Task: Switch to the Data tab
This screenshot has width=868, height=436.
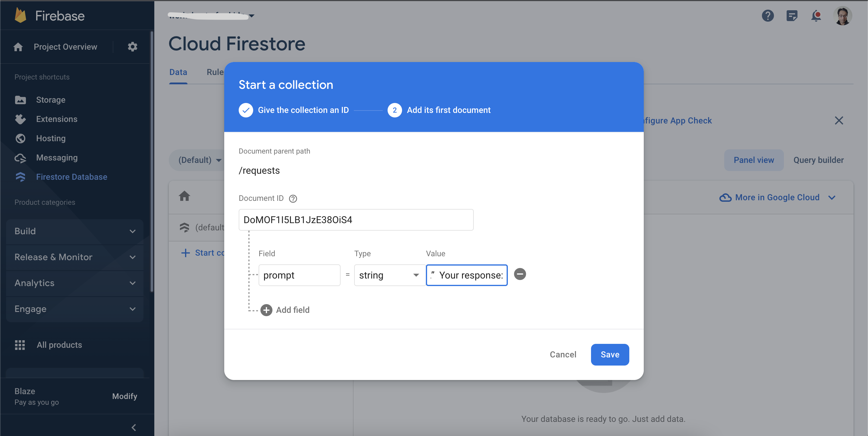Action: [x=178, y=72]
